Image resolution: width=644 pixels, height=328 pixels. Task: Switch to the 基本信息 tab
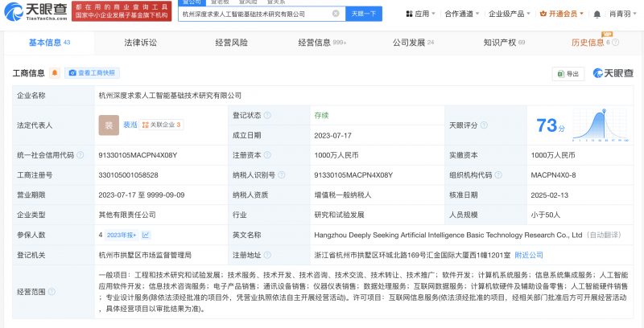(49, 43)
